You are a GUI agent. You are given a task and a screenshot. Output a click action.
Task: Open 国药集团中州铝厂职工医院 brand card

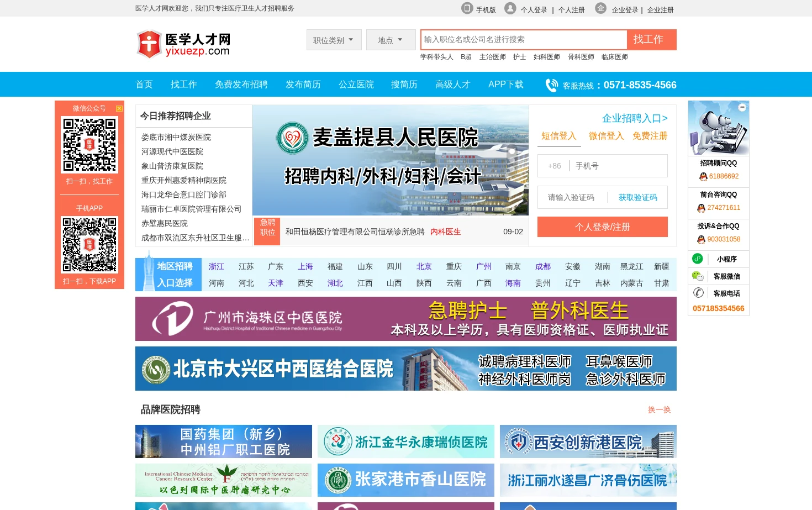pyautogui.click(x=224, y=441)
